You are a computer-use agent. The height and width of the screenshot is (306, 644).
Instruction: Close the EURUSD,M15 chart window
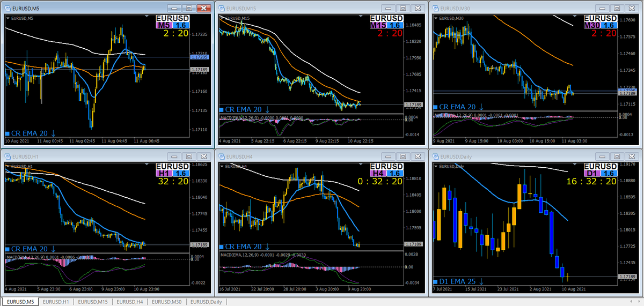pyautogui.click(x=418, y=8)
